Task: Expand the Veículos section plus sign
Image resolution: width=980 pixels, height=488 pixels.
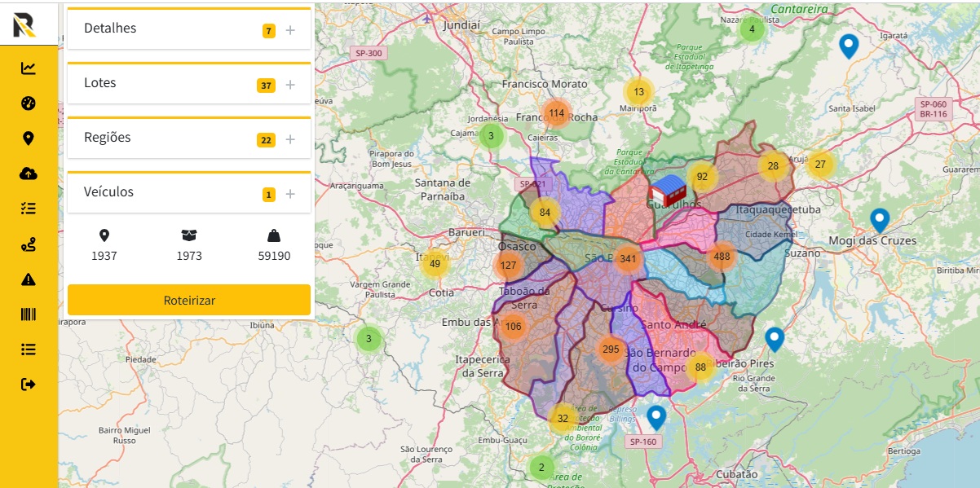Action: (x=290, y=195)
